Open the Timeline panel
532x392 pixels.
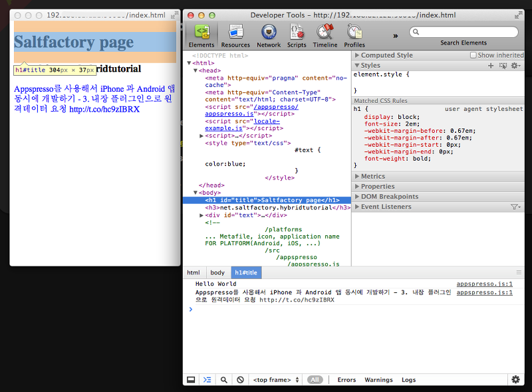pos(325,36)
